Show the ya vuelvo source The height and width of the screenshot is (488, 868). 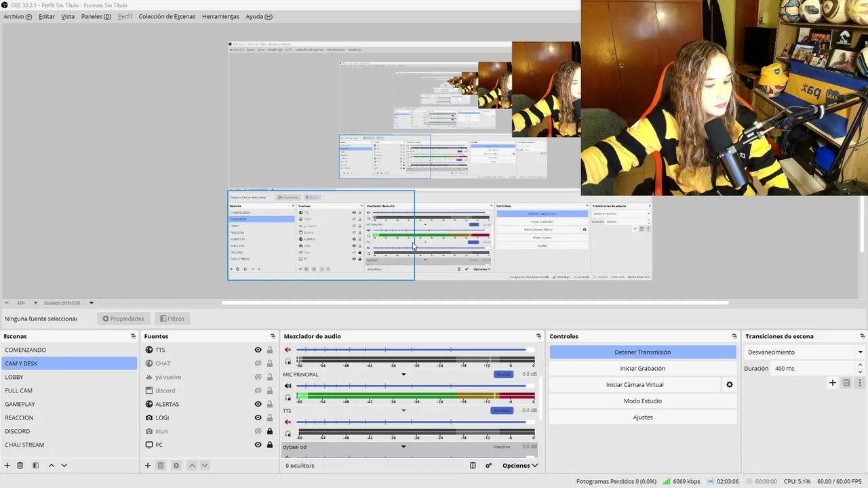click(258, 377)
